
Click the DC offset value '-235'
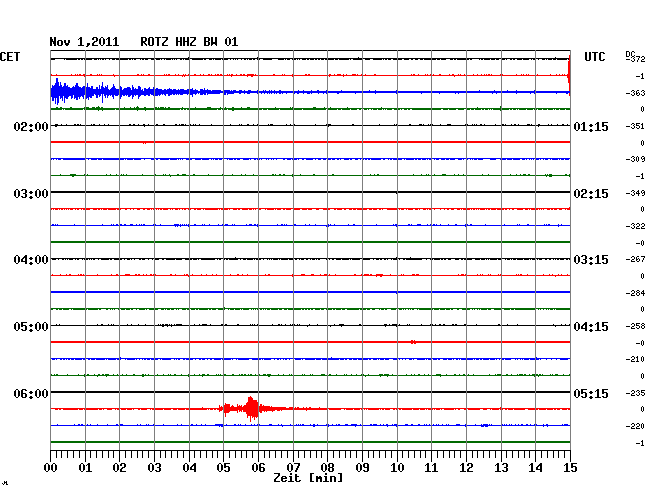click(x=635, y=393)
